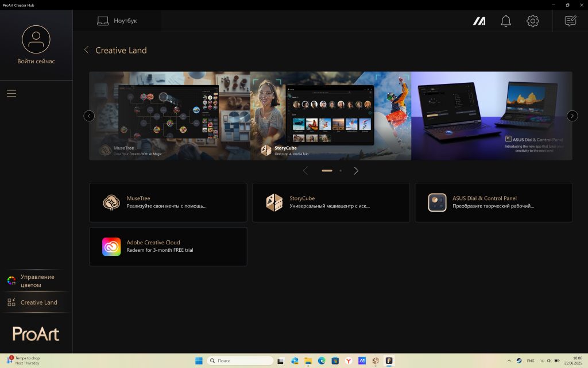Open MyASUS from the taskbar
Screen dimensions: 588x368
click(x=362, y=361)
